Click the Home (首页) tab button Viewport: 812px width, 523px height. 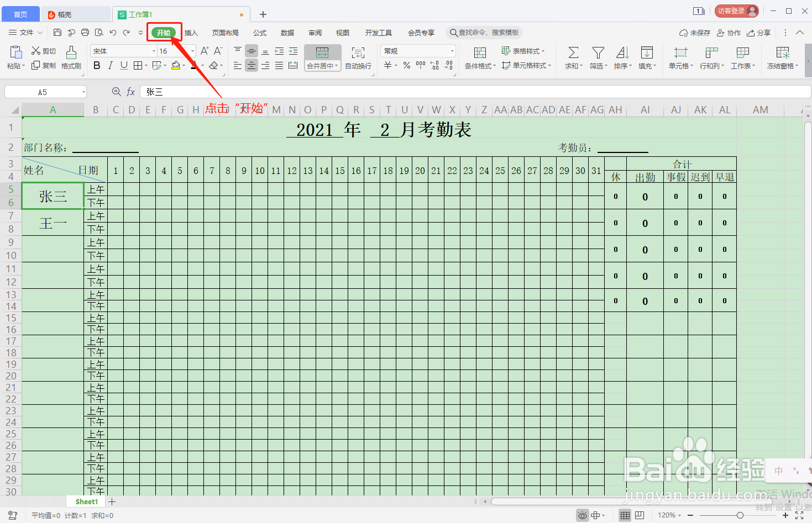[x=20, y=14]
